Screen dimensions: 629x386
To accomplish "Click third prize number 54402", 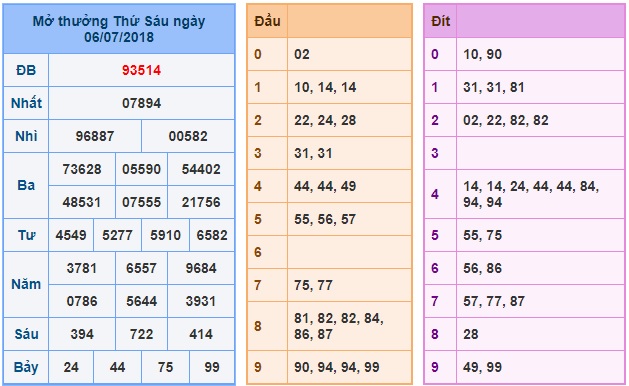I will (201, 169).
